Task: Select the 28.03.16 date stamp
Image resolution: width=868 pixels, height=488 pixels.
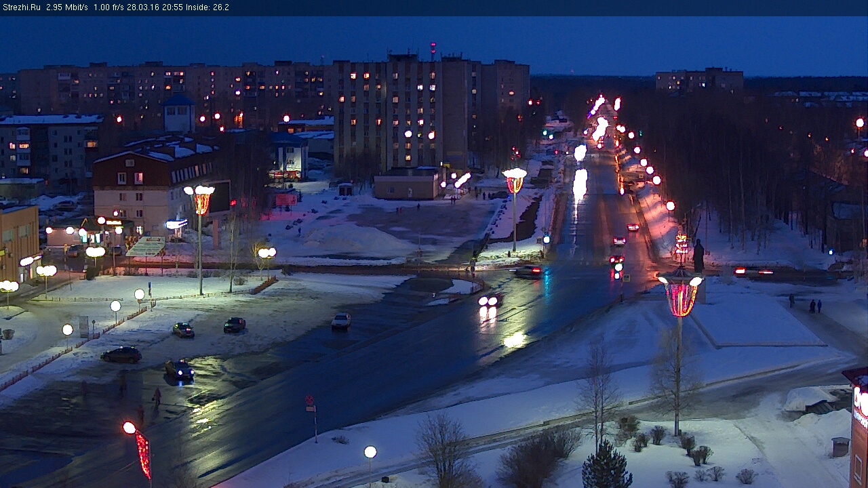Action: [143, 7]
